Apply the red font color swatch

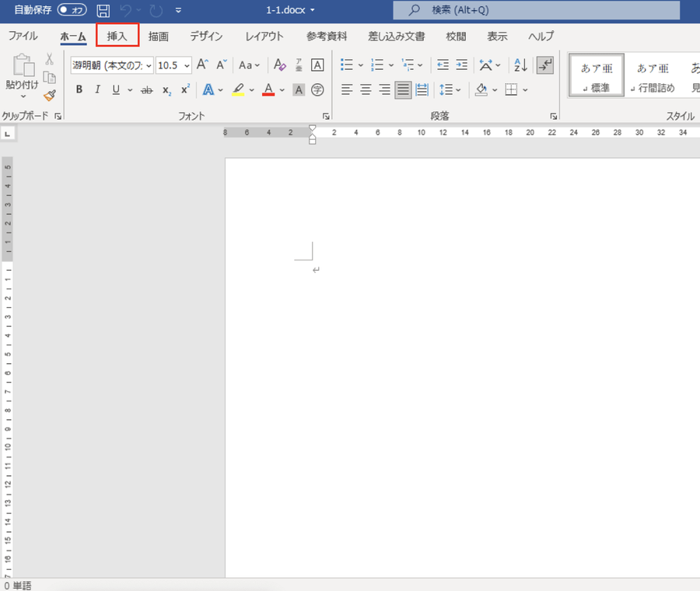click(x=268, y=89)
